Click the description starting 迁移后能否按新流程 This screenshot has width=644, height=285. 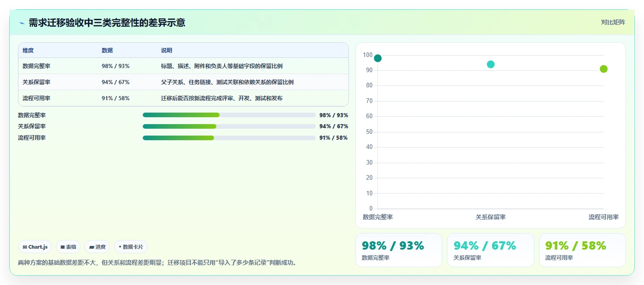pos(222,98)
